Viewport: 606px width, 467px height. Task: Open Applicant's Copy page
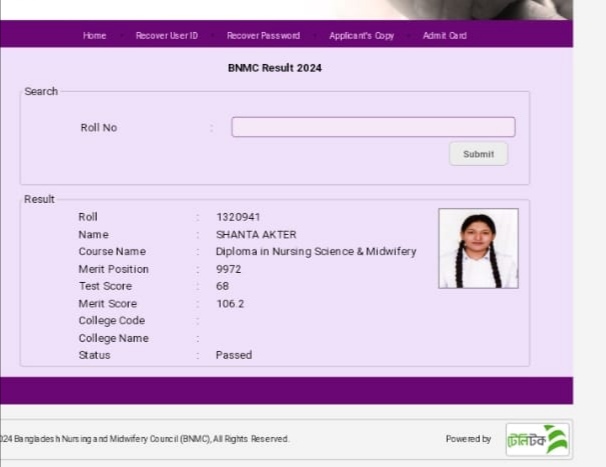tap(361, 36)
